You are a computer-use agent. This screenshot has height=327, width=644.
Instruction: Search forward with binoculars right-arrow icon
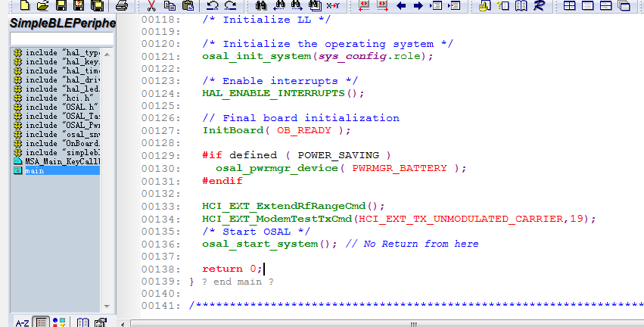pos(297,5)
